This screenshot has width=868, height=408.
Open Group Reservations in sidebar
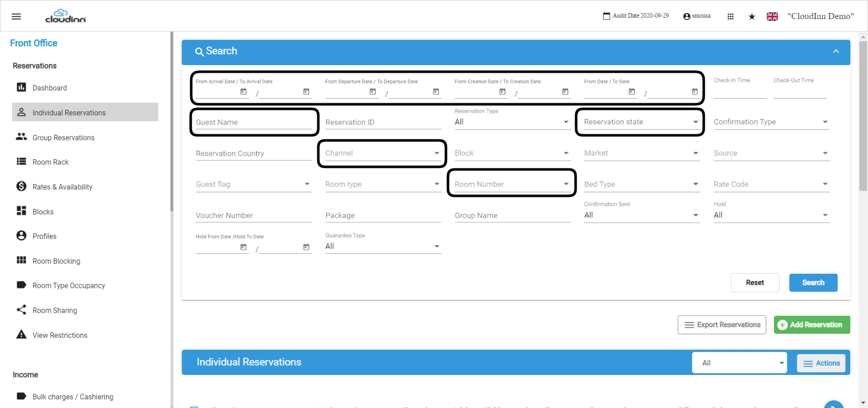pyautogui.click(x=85, y=137)
